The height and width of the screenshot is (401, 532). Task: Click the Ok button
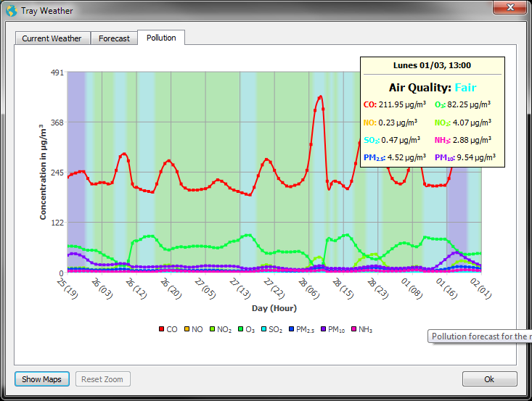[x=489, y=379]
